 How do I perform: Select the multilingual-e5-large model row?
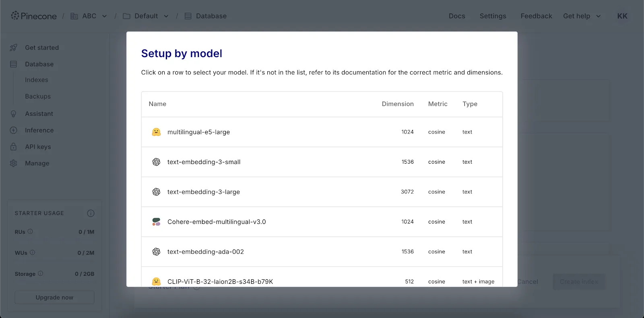point(322,132)
